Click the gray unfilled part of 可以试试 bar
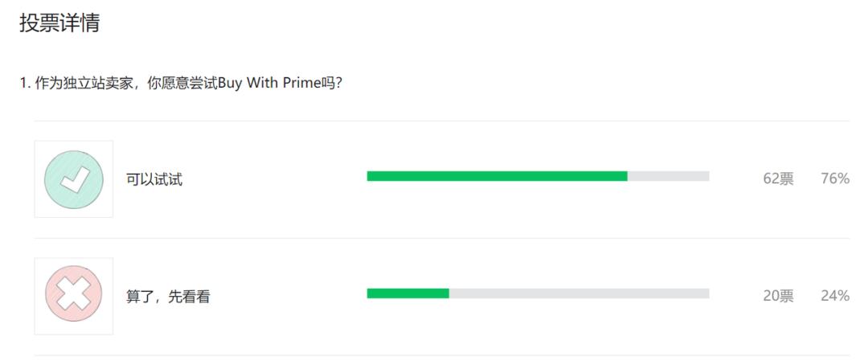 (x=669, y=176)
